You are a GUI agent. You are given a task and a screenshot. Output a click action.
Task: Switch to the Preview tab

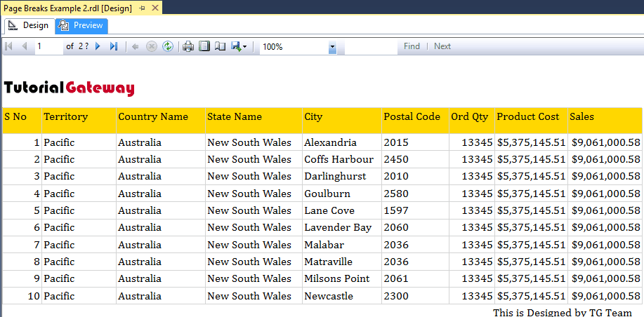pyautogui.click(x=81, y=26)
